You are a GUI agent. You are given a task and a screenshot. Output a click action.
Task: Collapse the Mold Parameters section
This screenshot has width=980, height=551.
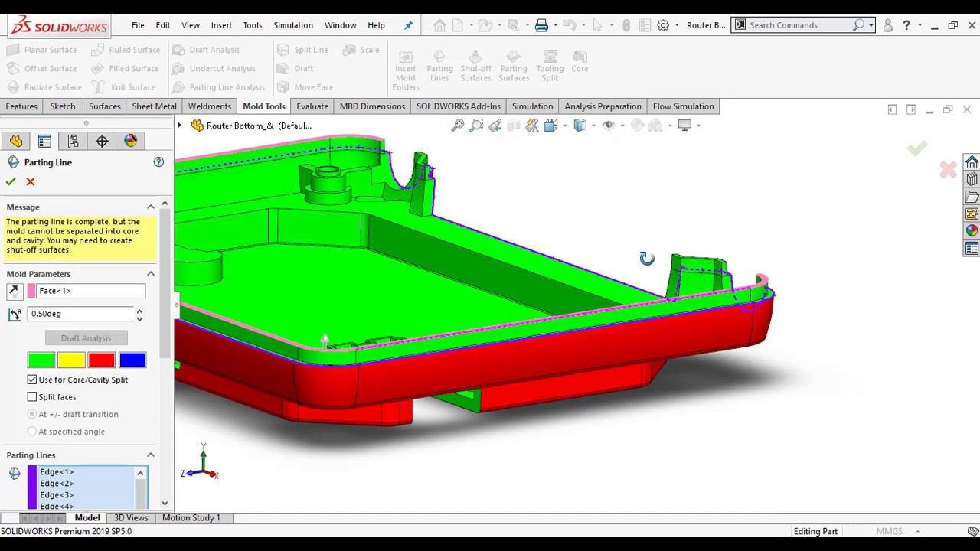(151, 274)
